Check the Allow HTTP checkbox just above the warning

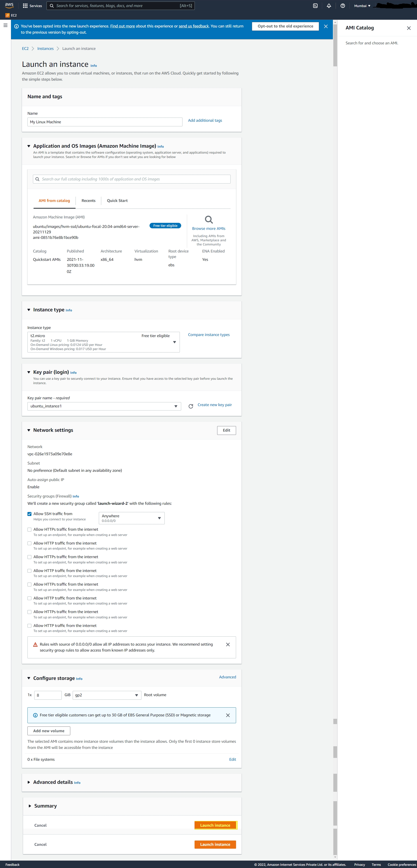click(29, 626)
